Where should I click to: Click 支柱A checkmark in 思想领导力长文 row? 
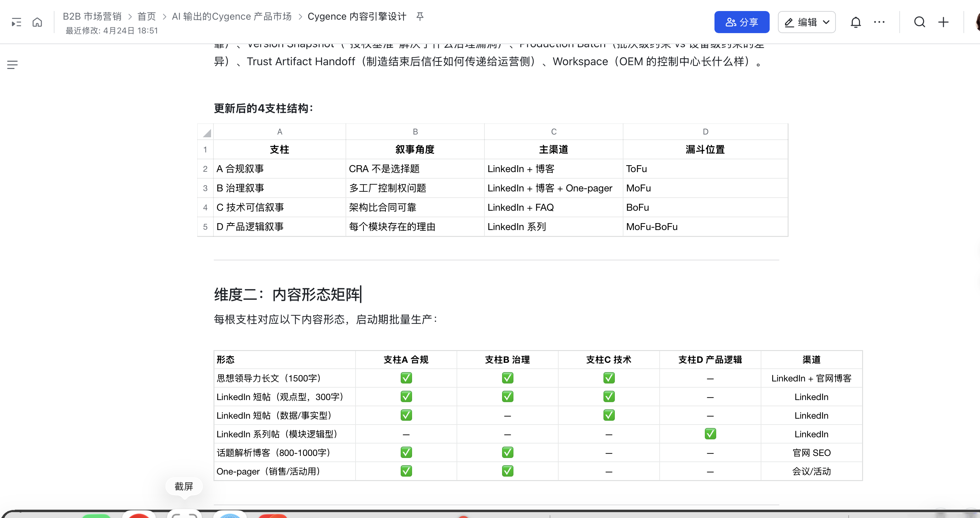(406, 378)
